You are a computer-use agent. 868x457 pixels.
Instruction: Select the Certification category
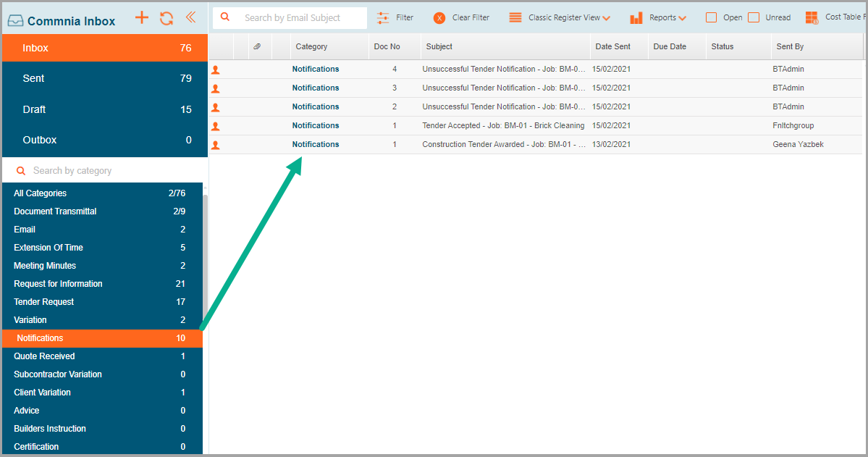tap(102, 446)
